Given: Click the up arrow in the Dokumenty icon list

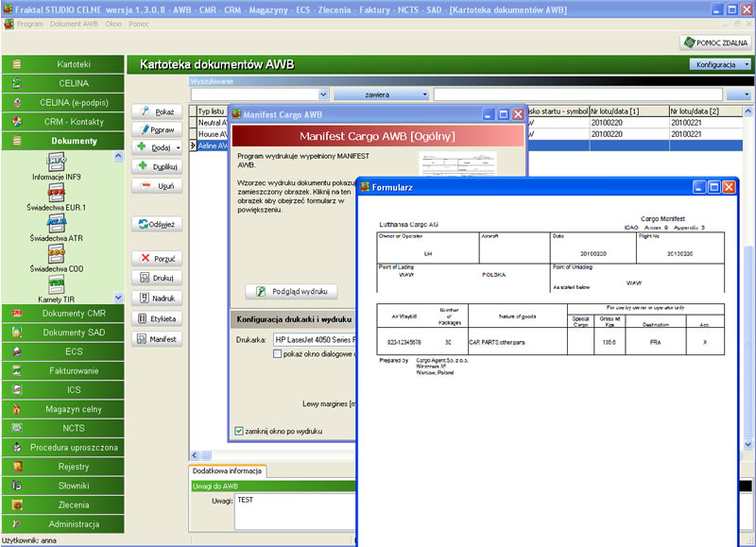Looking at the screenshot, I should 119,156.
